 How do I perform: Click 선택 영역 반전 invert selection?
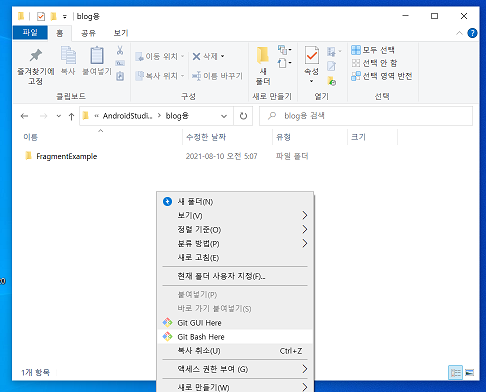coord(382,76)
